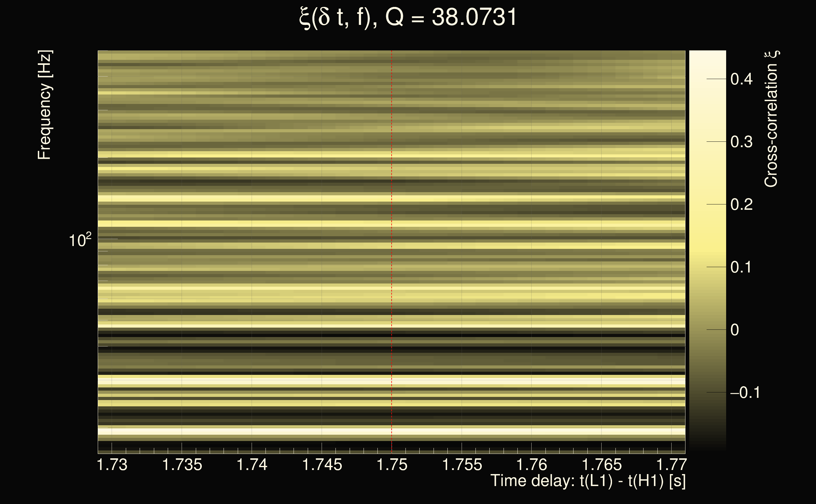Click the -0.1 colorbar scale label
Image resolution: width=816 pixels, height=504 pixels.
pyautogui.click(x=745, y=393)
